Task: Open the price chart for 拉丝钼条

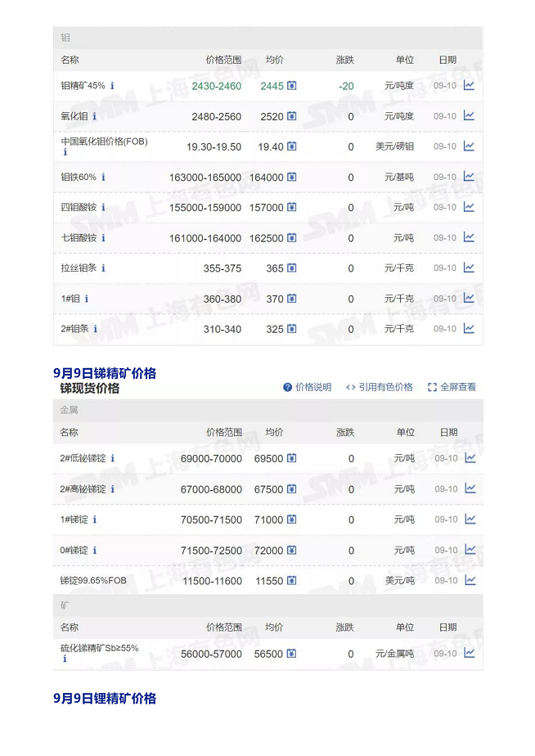Action: coord(469,268)
